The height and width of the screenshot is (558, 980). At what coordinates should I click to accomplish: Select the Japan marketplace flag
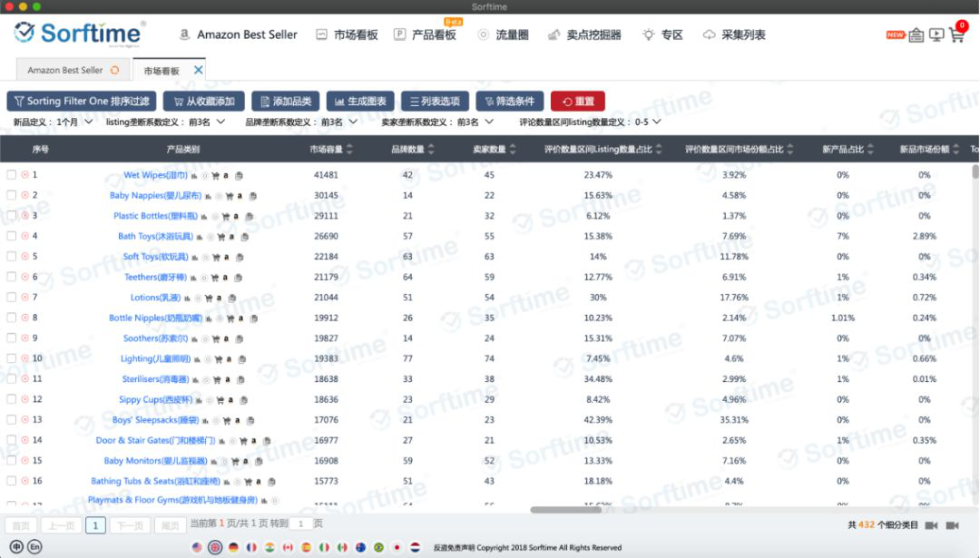397,547
